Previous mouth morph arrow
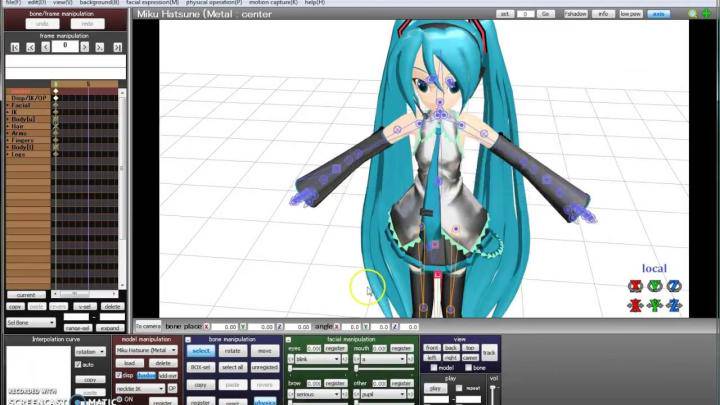Image resolution: width=720 pixels, height=405 pixels. (356, 359)
